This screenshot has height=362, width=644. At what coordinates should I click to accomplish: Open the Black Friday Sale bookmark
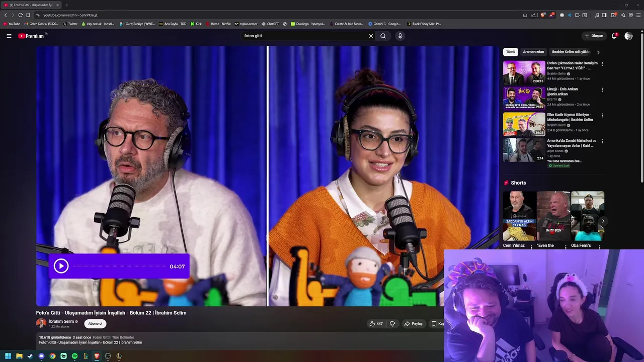click(424, 24)
